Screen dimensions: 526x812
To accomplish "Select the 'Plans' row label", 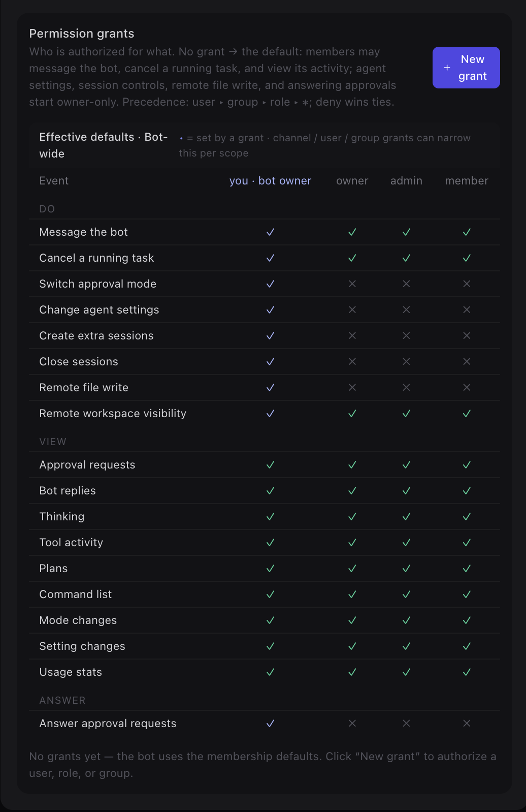I will click(53, 569).
